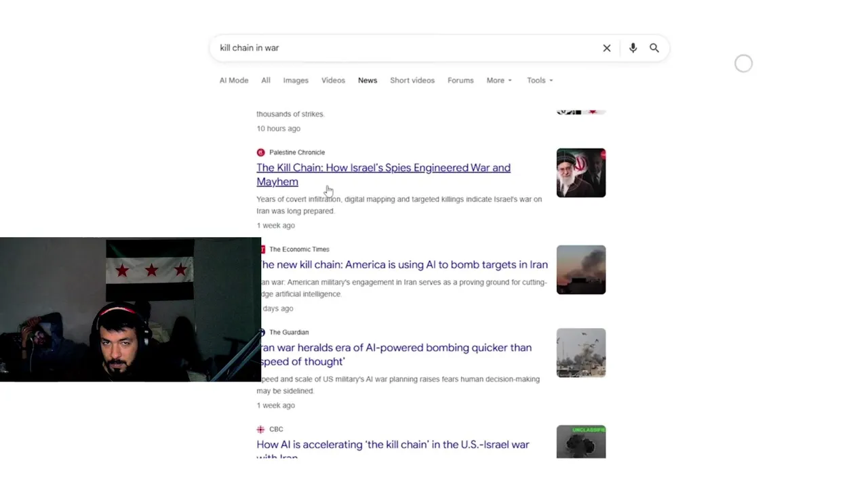Click '1 week ago' under Guardian article
This screenshot has width=868, height=488.
tap(275, 405)
